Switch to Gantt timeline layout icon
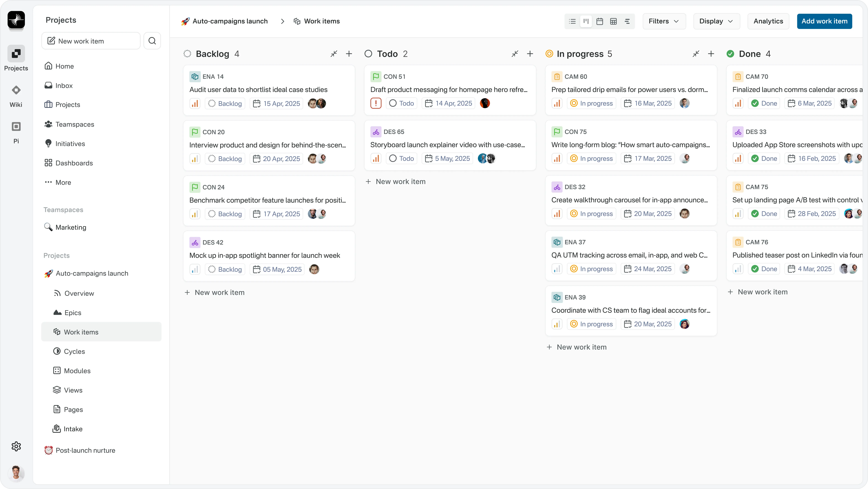 pyautogui.click(x=627, y=21)
